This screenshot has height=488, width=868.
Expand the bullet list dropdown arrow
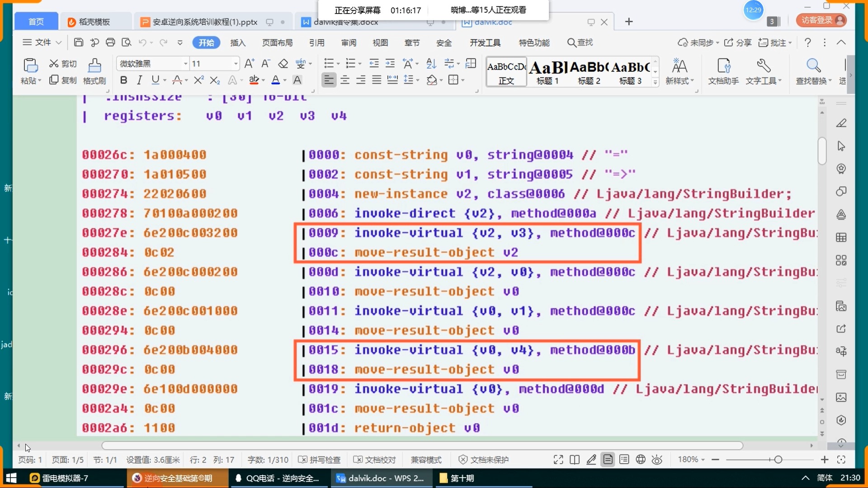[x=338, y=64]
